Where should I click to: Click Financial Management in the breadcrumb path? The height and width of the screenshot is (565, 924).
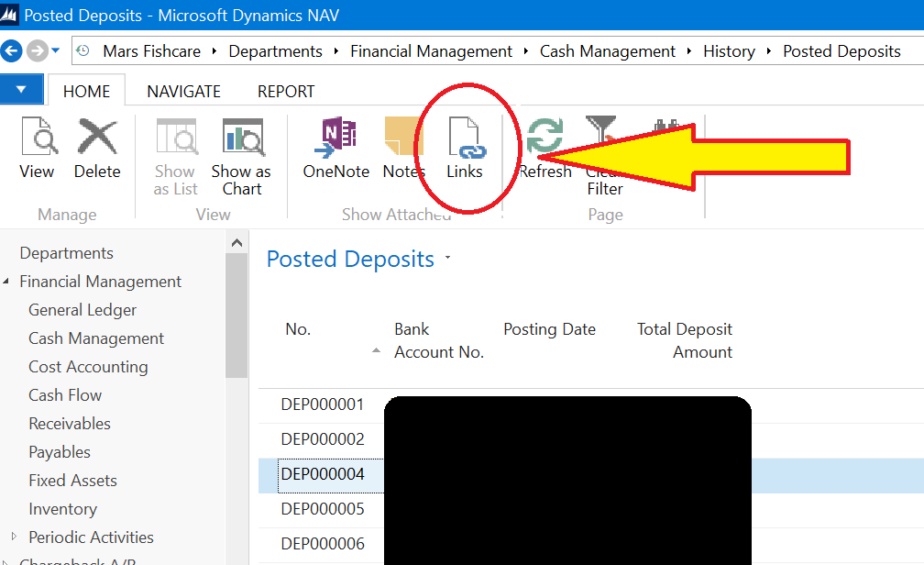(431, 51)
